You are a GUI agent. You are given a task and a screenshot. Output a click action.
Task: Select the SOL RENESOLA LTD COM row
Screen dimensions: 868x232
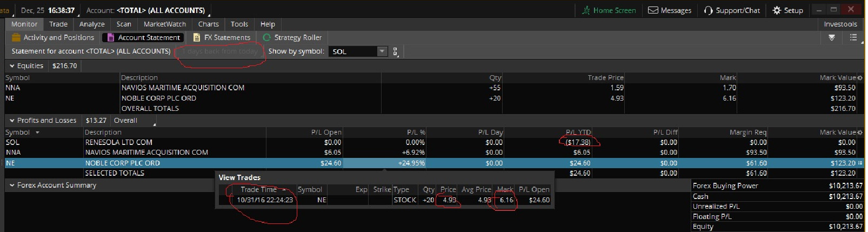[432, 142]
